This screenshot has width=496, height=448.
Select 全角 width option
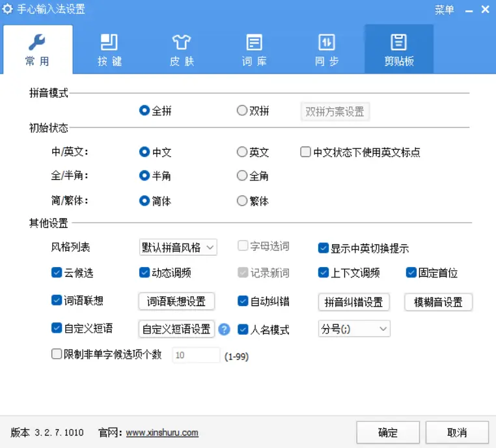pos(253,176)
